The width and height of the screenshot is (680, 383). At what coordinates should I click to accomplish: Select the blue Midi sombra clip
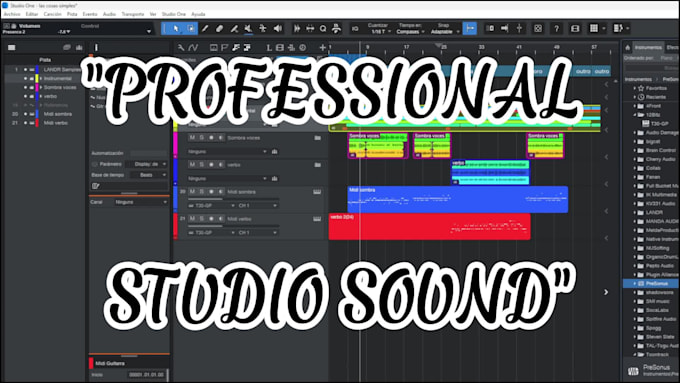pos(458,200)
